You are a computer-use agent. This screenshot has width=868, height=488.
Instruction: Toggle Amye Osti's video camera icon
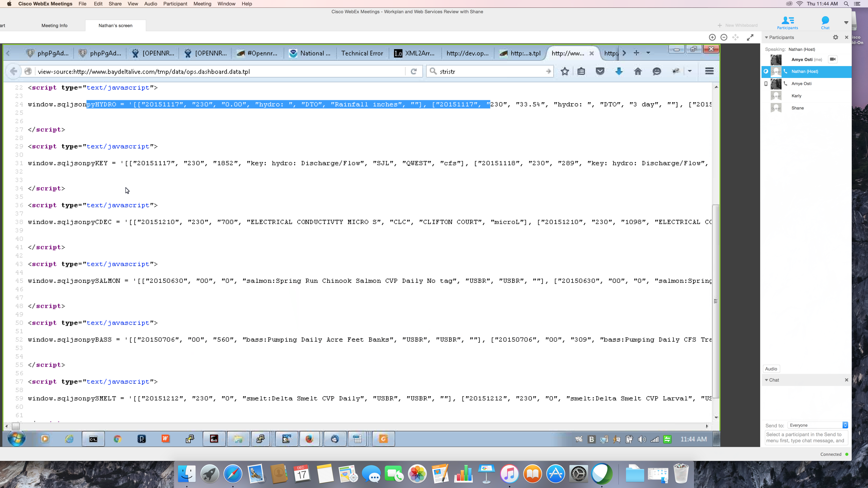pyautogui.click(x=833, y=59)
